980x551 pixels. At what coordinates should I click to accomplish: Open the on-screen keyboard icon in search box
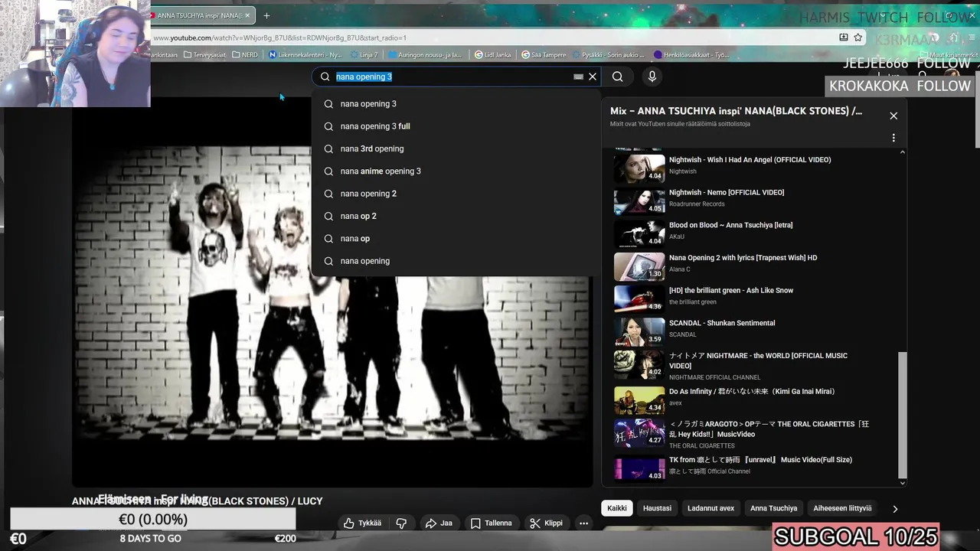tap(578, 77)
